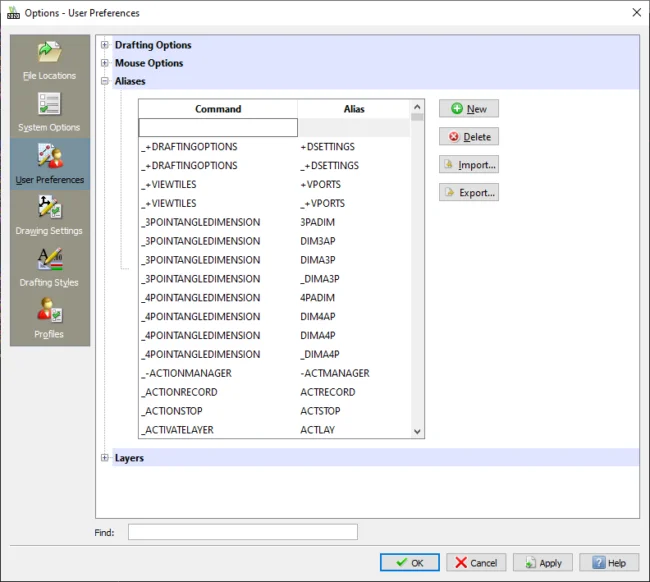This screenshot has width=650, height=582.
Task: Expand the Drafting Options node
Action: pyautogui.click(x=105, y=45)
